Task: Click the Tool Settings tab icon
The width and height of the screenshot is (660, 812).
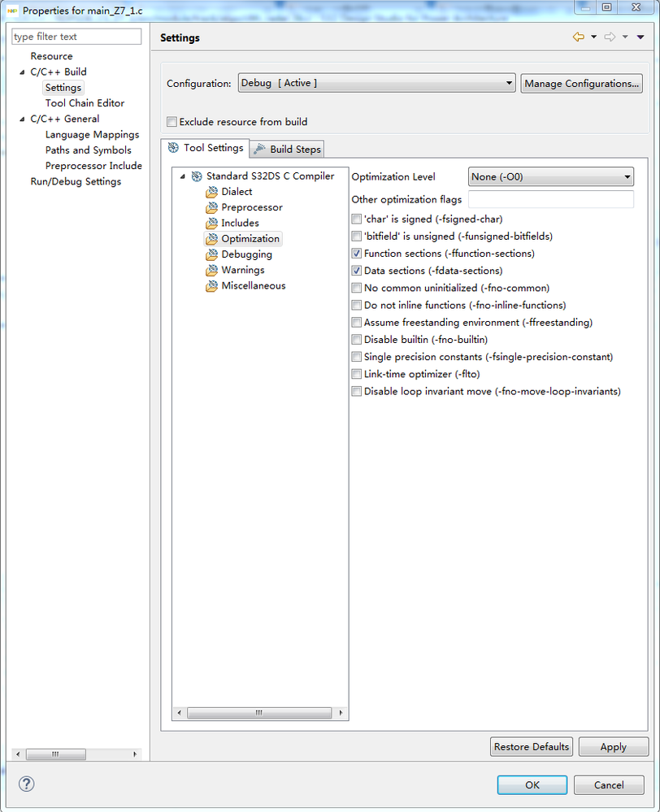Action: [x=174, y=148]
